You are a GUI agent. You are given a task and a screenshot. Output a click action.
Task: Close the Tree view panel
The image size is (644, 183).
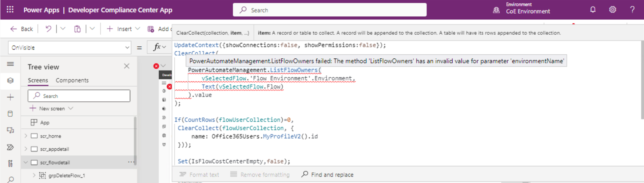[127, 66]
